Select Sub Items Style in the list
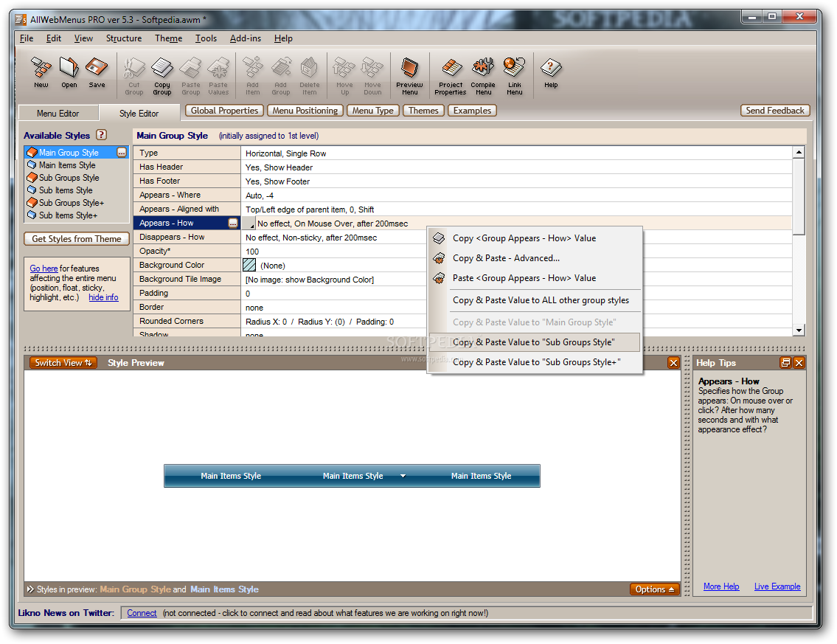This screenshot has width=837, height=644. pyautogui.click(x=66, y=190)
